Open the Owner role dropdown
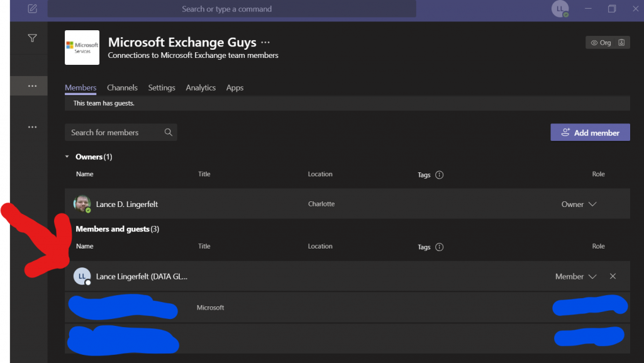Image resolution: width=644 pixels, height=363 pixels. tap(579, 204)
